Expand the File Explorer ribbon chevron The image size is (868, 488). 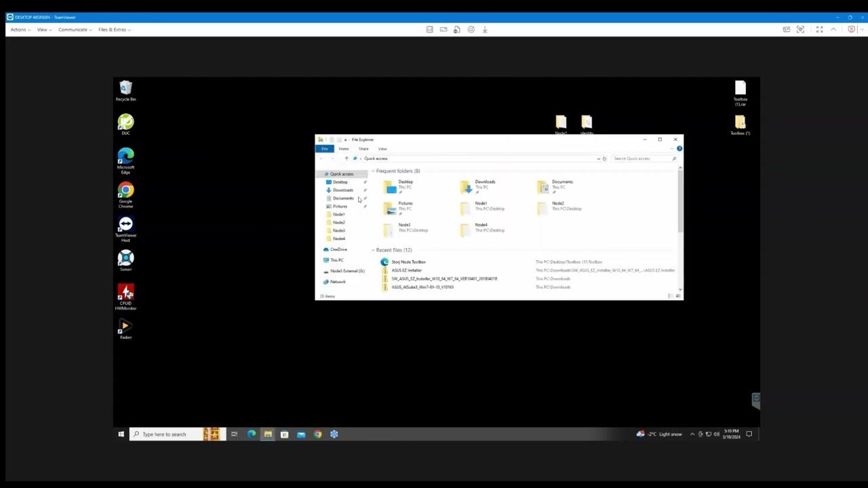[673, 148]
